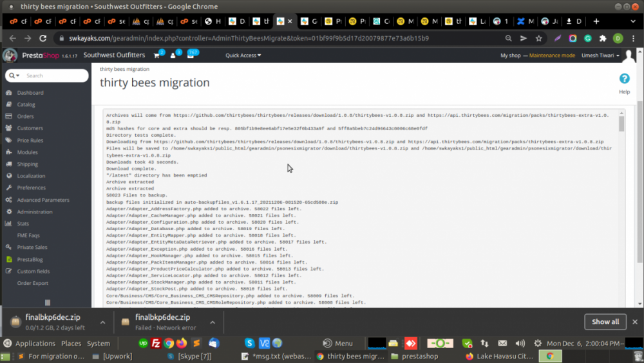This screenshot has width=644, height=363.
Task: Open the Chrome extensions puzzle icon
Action: click(603, 39)
